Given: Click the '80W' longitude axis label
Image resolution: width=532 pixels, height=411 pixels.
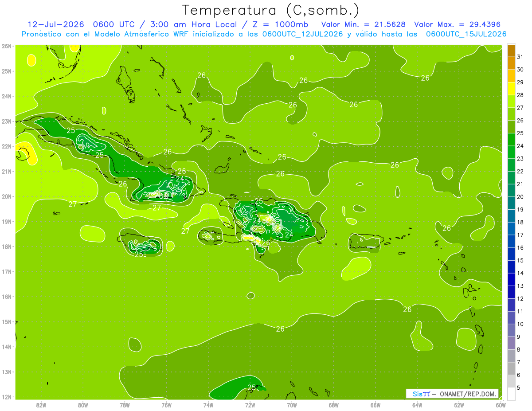Looking at the screenshot, I should pos(83,405).
